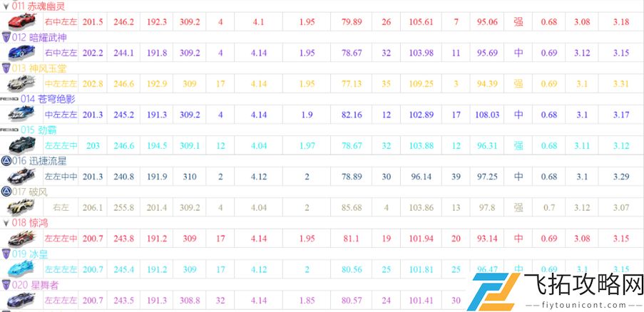644x312 pixels.
Task: Select the 中 rating in 迅捷流星 row
Action: click(518, 177)
